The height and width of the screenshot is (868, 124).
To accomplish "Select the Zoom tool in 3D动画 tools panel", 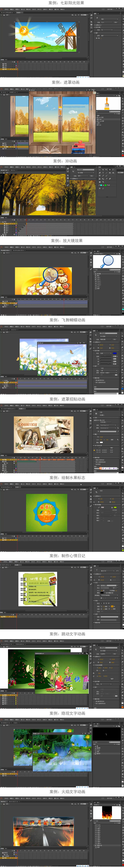I will [x=103, y=182].
